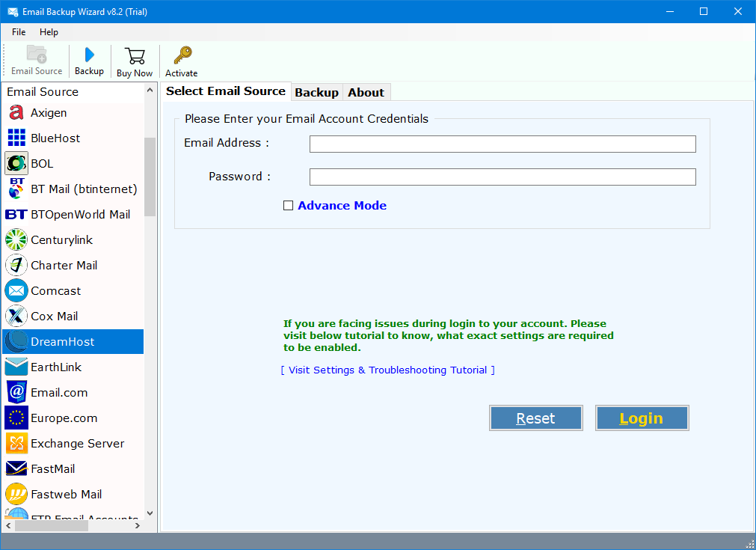Select the Axigen text entry

point(49,113)
